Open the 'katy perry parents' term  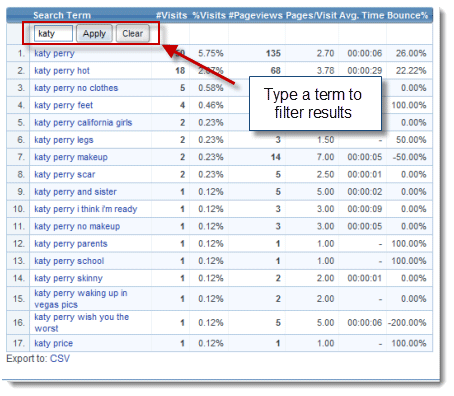click(x=71, y=244)
